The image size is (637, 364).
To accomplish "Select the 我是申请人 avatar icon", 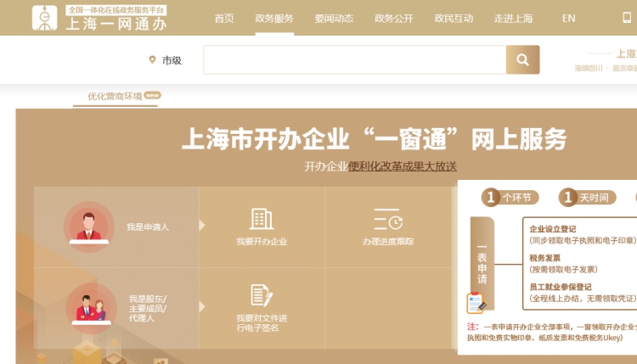I will pyautogui.click(x=89, y=227).
